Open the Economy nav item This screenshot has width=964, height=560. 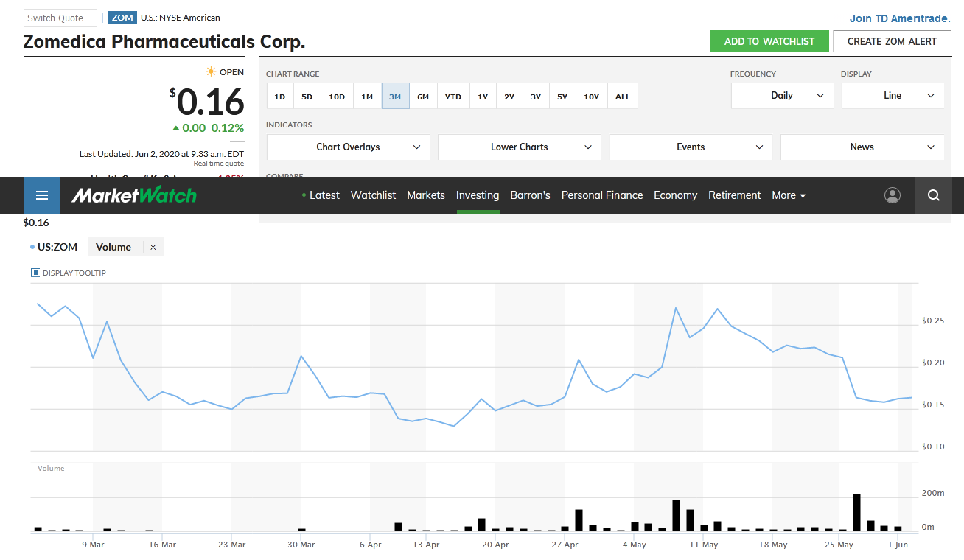(675, 195)
